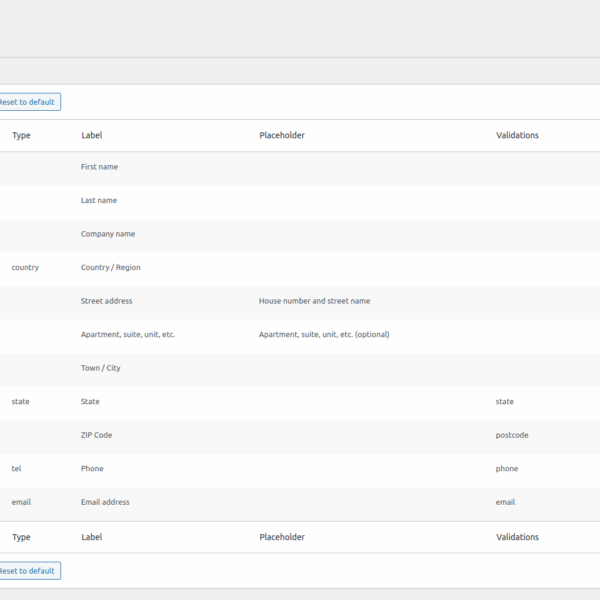Click the Placeholder header in table footer
Image resolution: width=600 pixels, height=600 pixels.
tap(282, 537)
